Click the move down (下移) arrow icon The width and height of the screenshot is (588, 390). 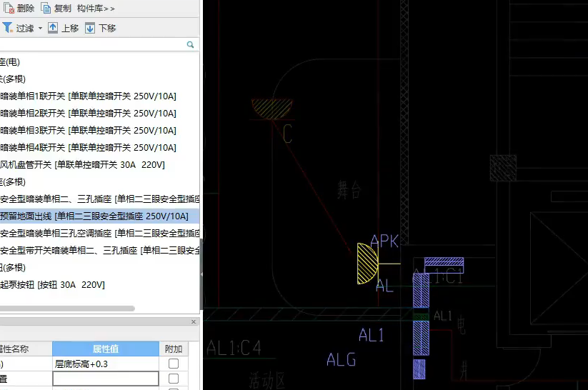[90, 28]
